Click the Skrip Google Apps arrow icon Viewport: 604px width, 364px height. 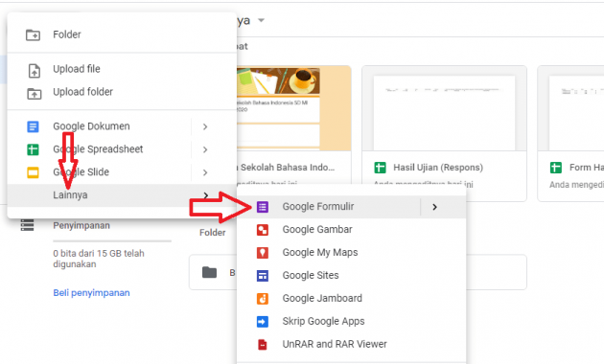[x=263, y=321]
